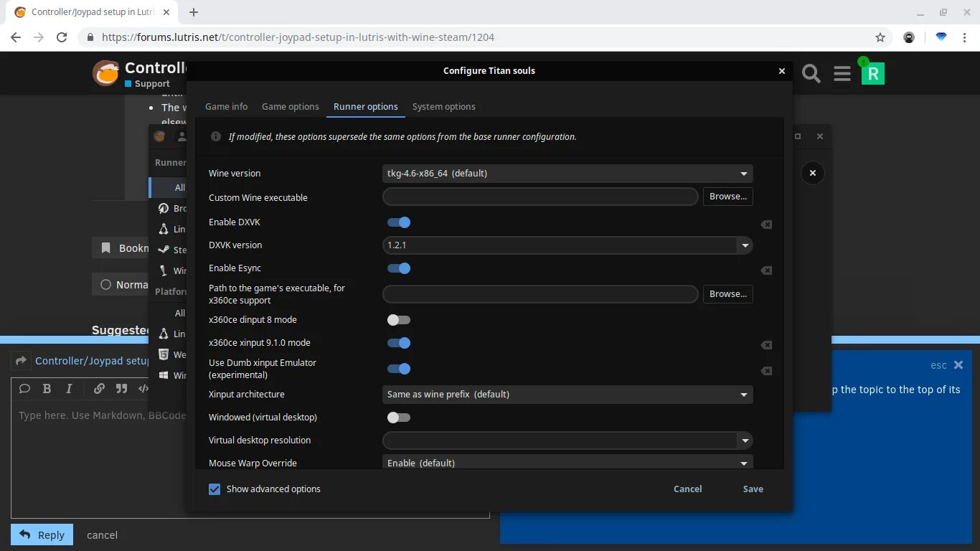This screenshot has width=980, height=551.
Task: Open the Xinput architecture dropdown
Action: point(567,395)
